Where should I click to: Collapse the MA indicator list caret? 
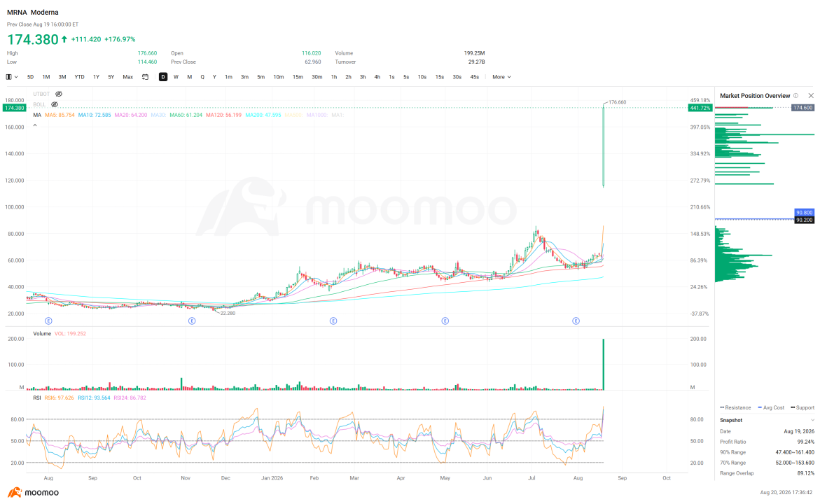point(35,125)
